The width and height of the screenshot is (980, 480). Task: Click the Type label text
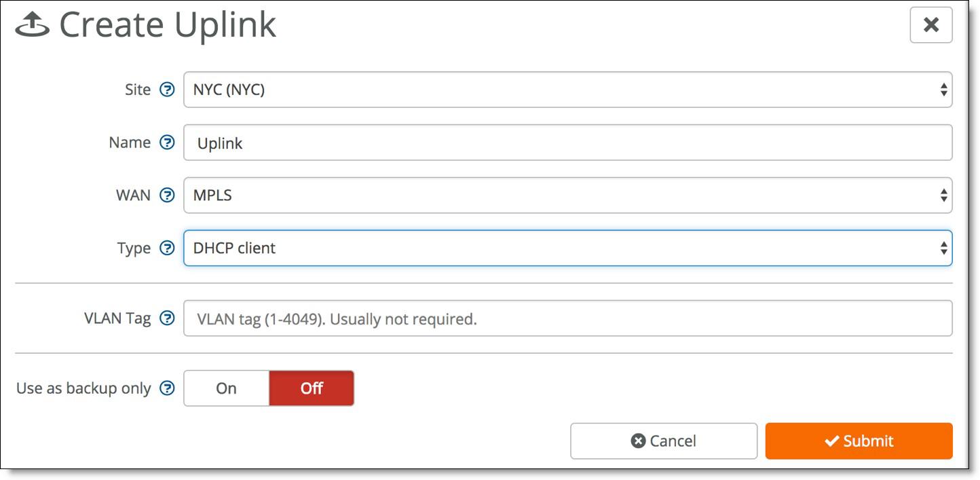coord(134,248)
